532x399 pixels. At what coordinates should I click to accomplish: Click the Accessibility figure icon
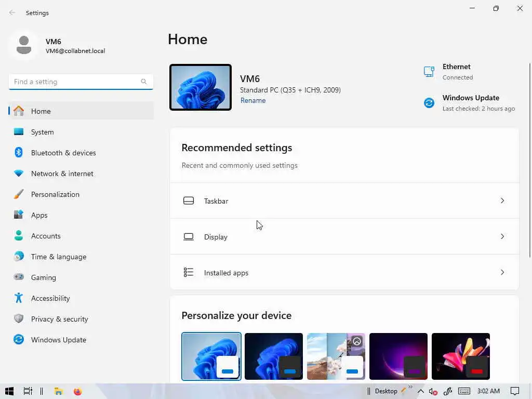pos(19,298)
